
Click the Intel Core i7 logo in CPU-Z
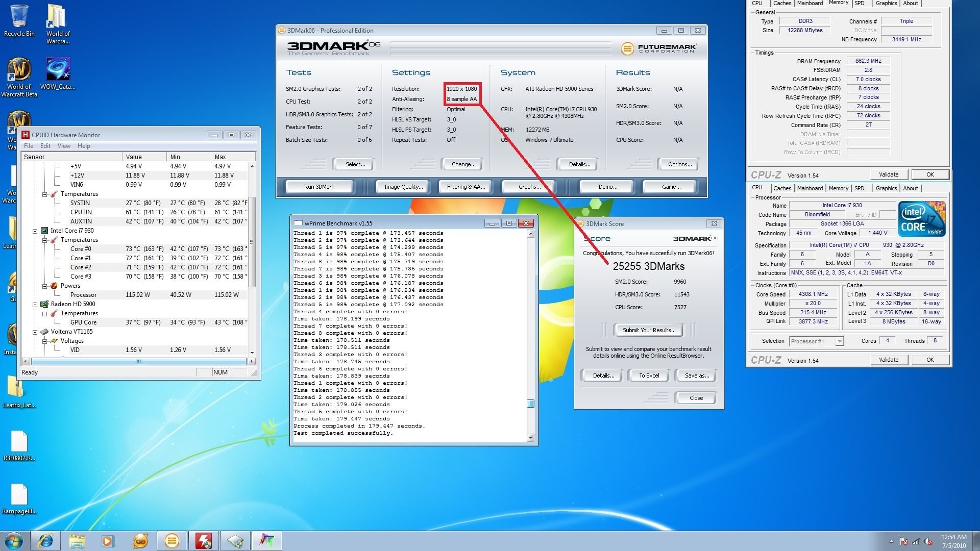tap(922, 218)
